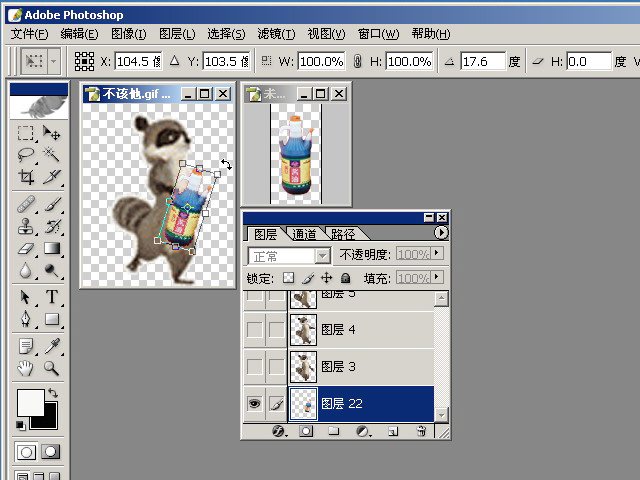Select the Path Selection tool
640x480 pixels.
25,297
